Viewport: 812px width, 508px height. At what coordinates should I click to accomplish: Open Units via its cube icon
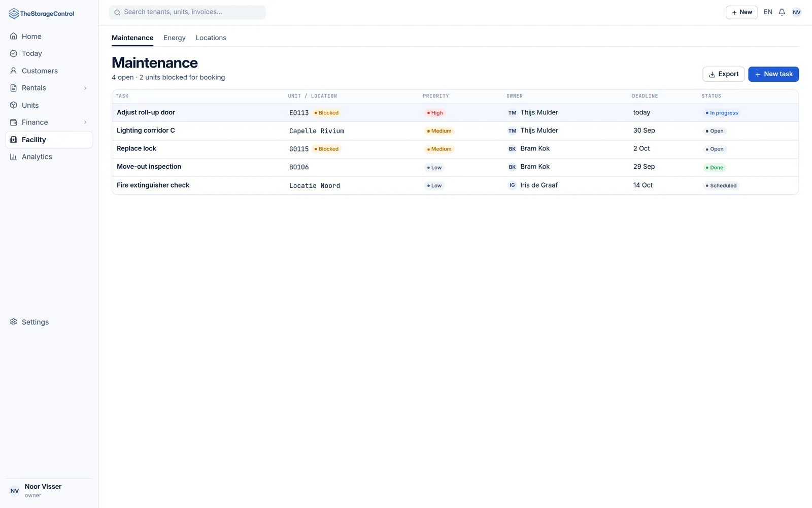coord(14,105)
